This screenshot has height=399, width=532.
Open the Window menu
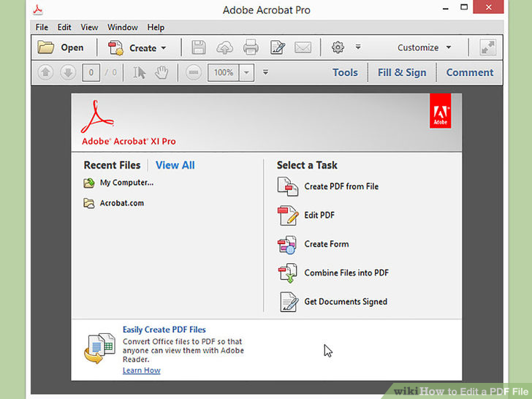(x=123, y=27)
